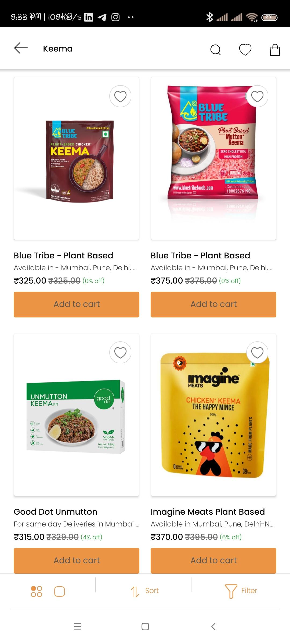Add Imagine Meats Plant Based to cart

point(213,560)
